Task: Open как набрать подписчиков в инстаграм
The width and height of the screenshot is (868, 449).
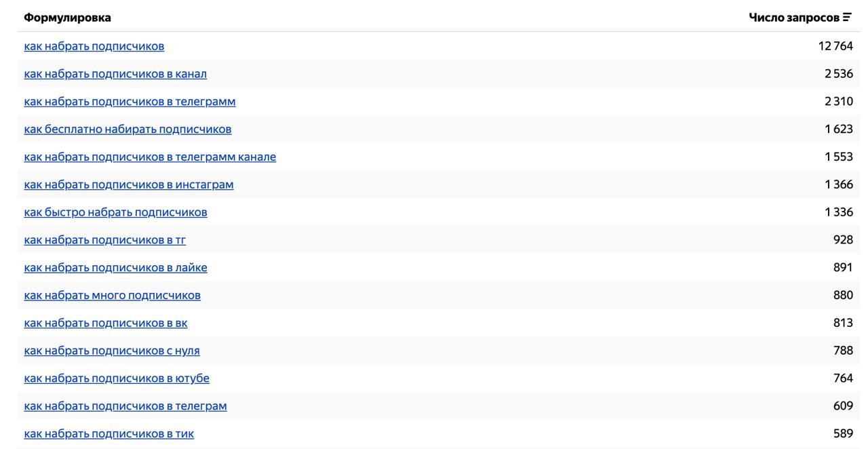Action: click(x=129, y=184)
